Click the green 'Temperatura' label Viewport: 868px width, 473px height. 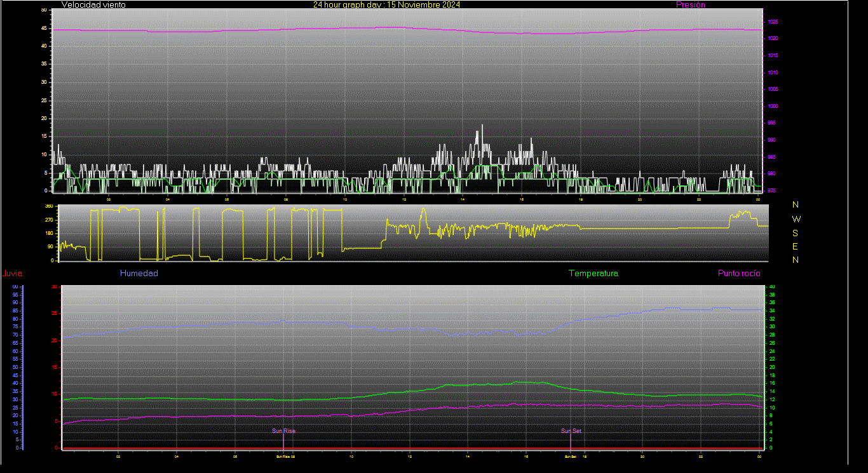pos(593,274)
